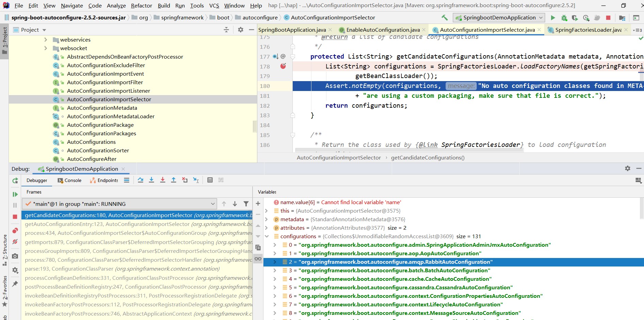This screenshot has width=644, height=320.
Task: Open Evaluate Expression calculator icon
Action: 210,180
